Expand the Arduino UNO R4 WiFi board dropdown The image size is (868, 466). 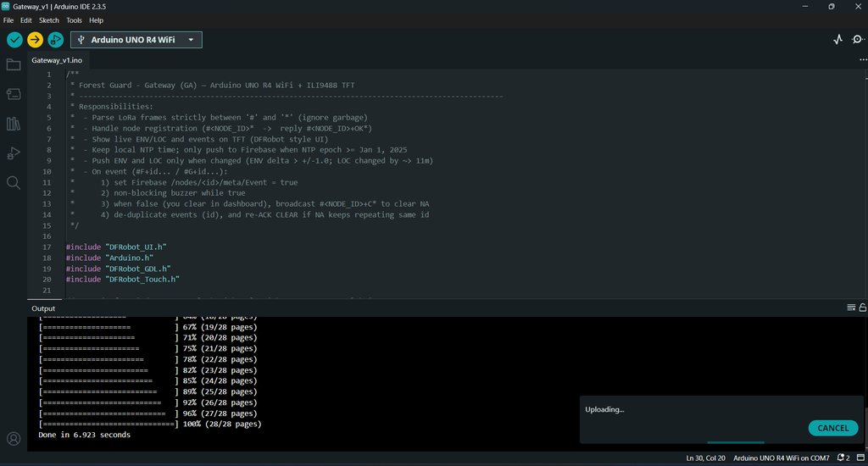191,40
